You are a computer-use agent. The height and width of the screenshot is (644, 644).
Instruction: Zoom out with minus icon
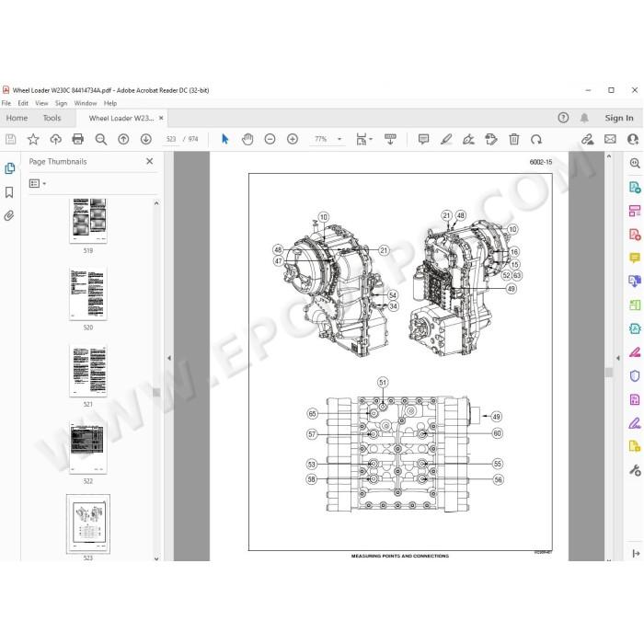(270, 139)
